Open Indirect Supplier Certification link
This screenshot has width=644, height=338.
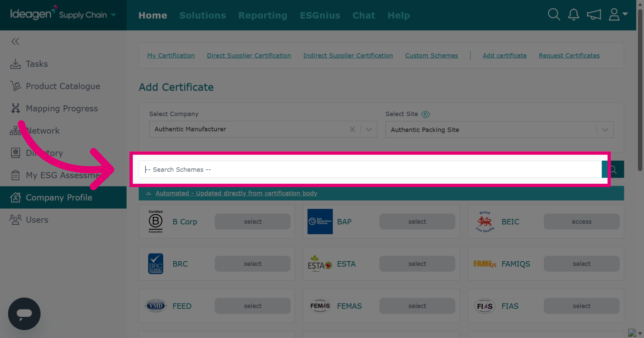click(x=348, y=56)
